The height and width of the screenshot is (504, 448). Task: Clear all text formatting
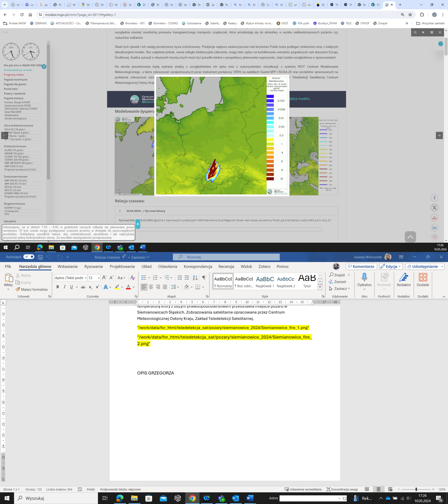pos(132,278)
